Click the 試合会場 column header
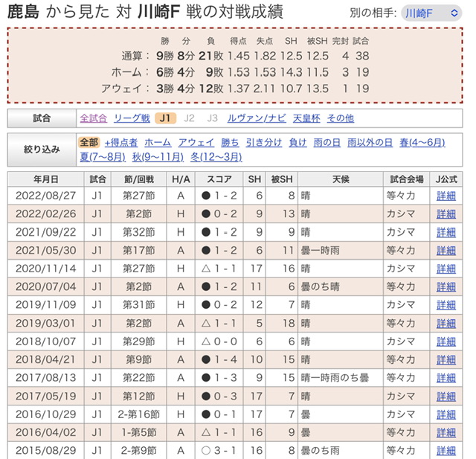This screenshot has height=459, width=476. [x=407, y=179]
